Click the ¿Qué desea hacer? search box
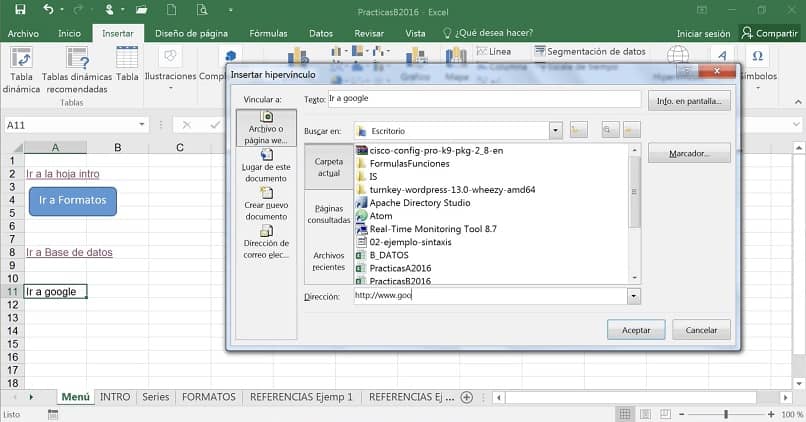The height and width of the screenshot is (422, 806). click(x=488, y=33)
